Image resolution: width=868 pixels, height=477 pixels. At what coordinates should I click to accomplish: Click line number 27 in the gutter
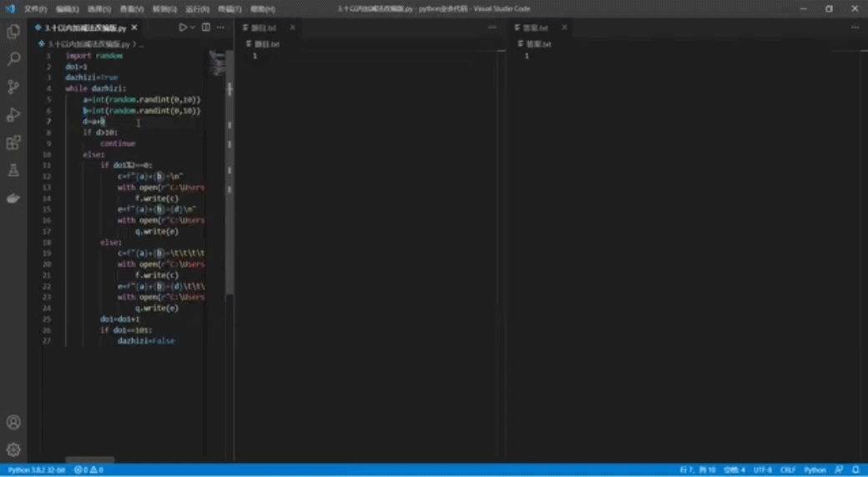pos(47,341)
